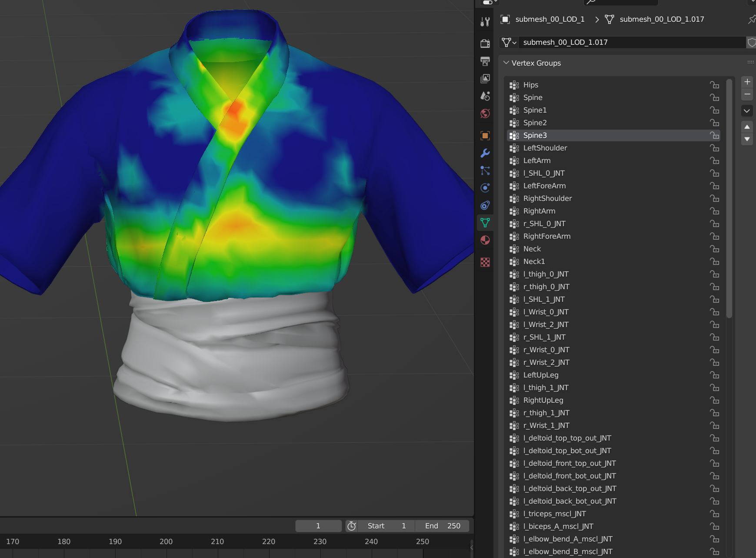Toggle the lock on Spine3 vertex group
Screen dimensions: 756x558
(x=714, y=135)
